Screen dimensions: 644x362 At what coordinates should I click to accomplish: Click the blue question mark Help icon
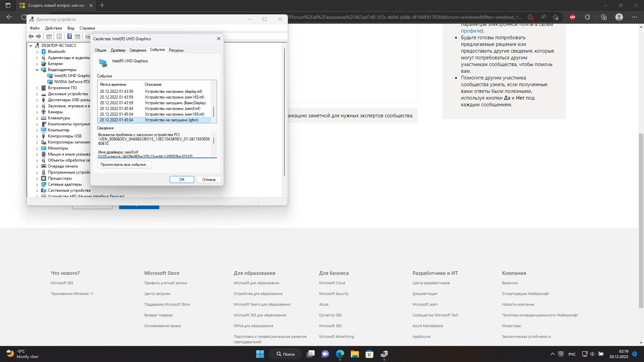click(69, 36)
